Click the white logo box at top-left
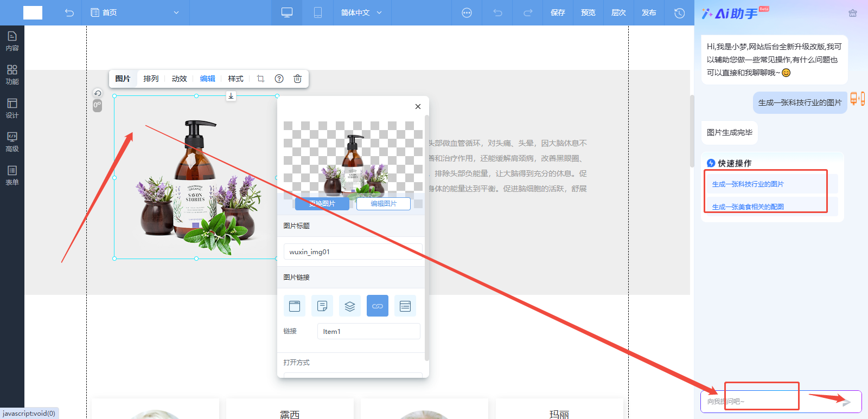The height and width of the screenshot is (419, 868). (x=33, y=12)
